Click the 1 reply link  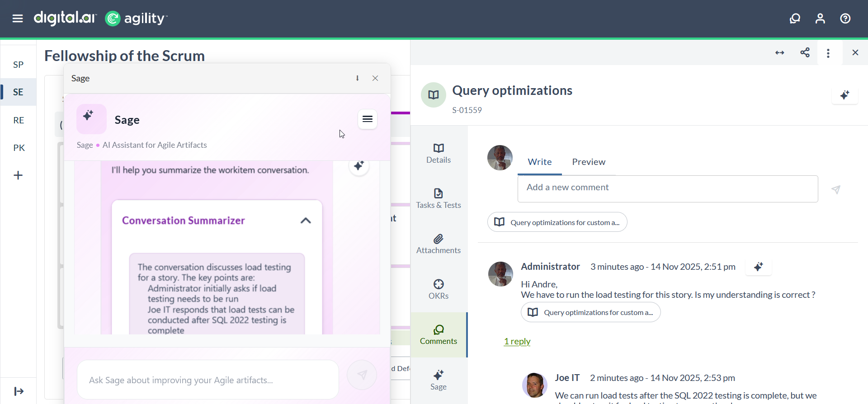[517, 341]
